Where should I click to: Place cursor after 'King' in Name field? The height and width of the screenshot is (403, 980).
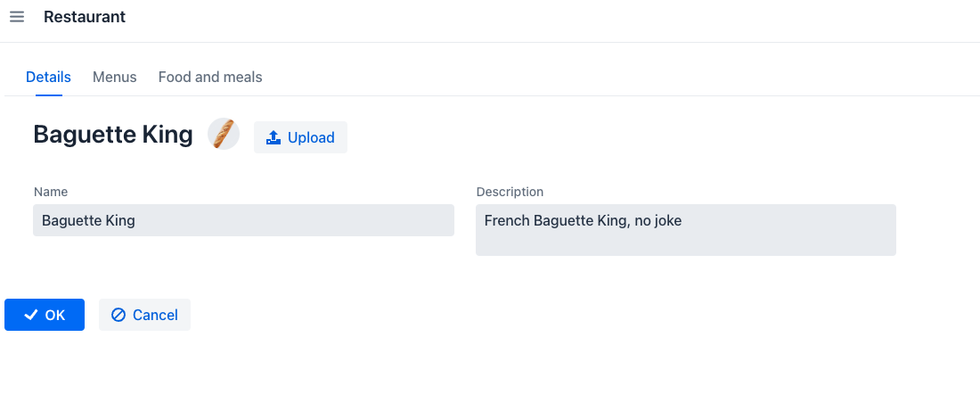pos(136,221)
